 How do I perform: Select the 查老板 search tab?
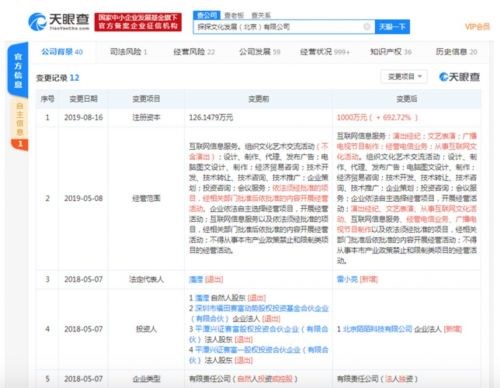tap(234, 15)
